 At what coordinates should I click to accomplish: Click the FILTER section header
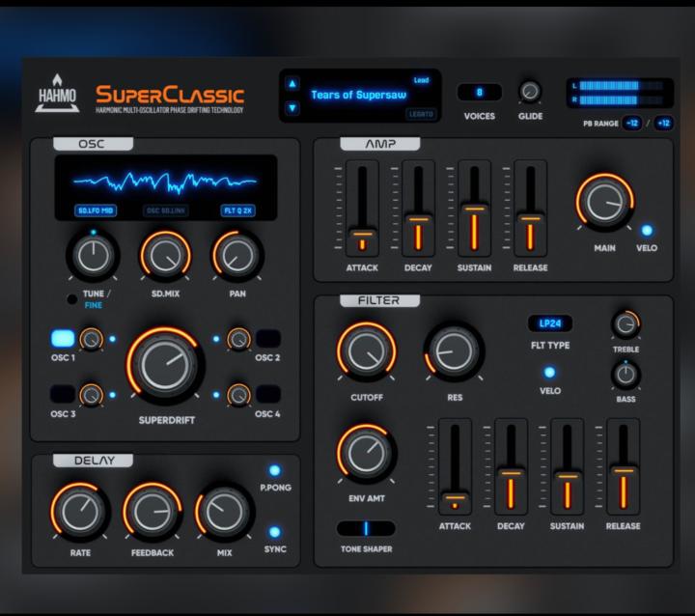[379, 300]
